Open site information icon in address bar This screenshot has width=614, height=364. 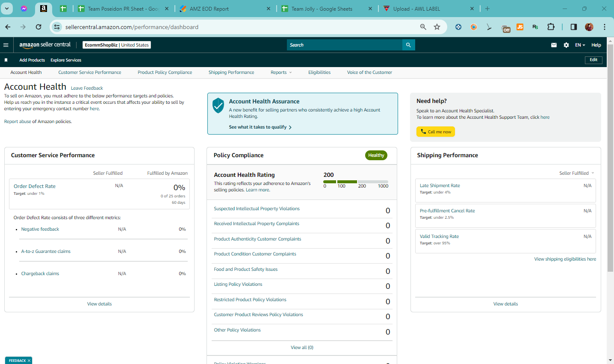(x=57, y=27)
